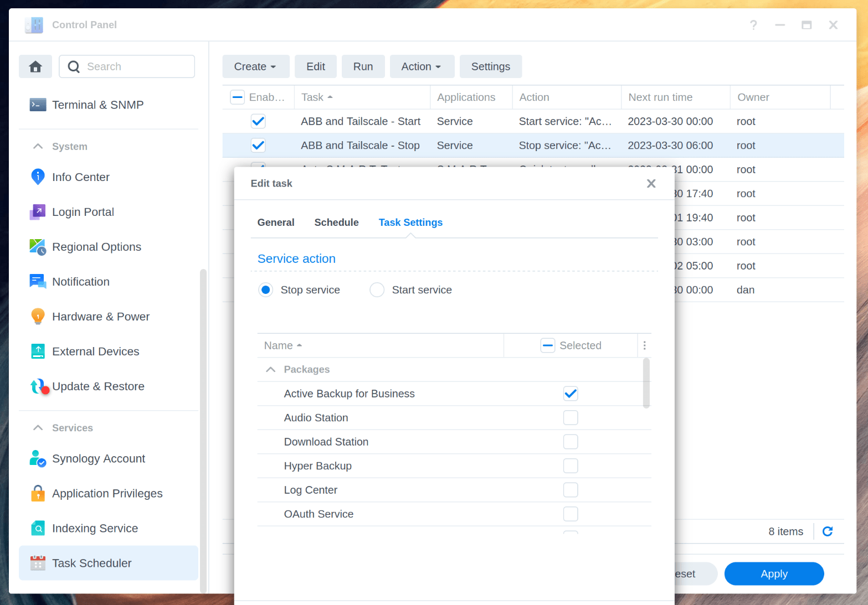Collapse the System section

(x=38, y=146)
